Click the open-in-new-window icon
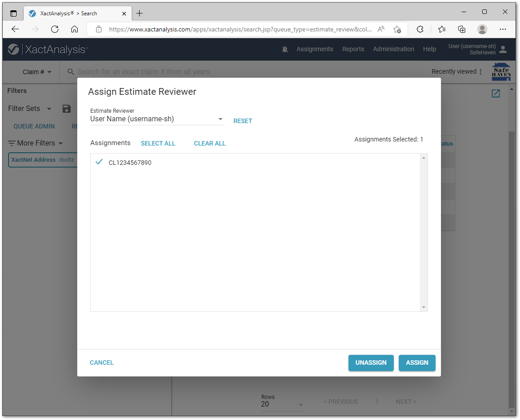 pyautogui.click(x=496, y=93)
